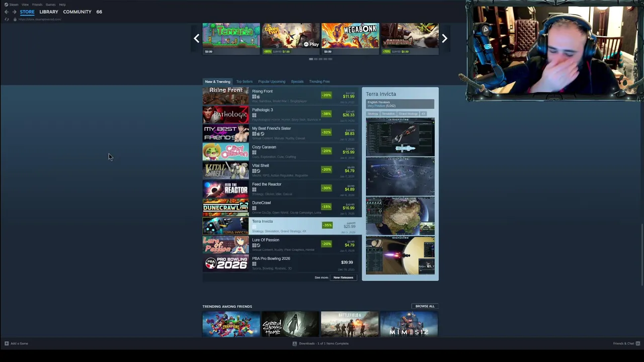Click the Terra Invicta title in the preview panel
The height and width of the screenshot is (362, 644).
pyautogui.click(x=381, y=94)
